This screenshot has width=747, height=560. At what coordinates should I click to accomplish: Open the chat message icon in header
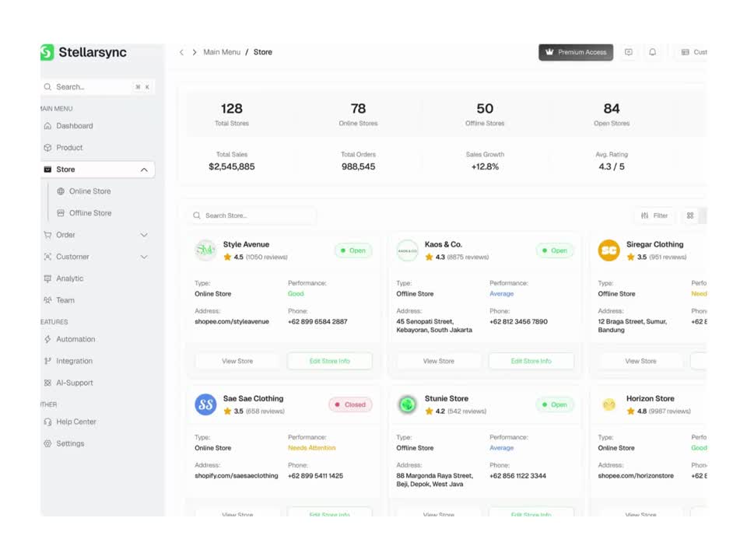[x=629, y=52]
